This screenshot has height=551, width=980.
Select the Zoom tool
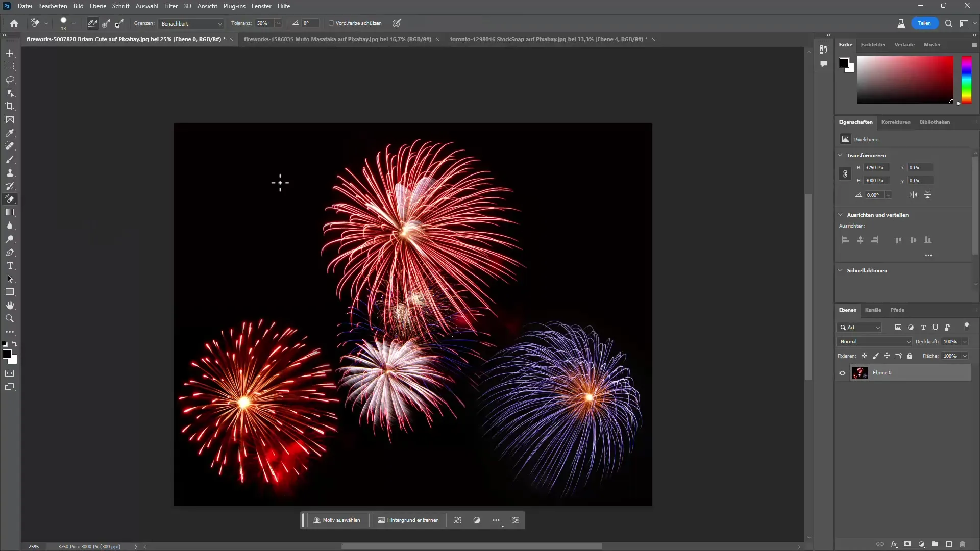coord(10,318)
